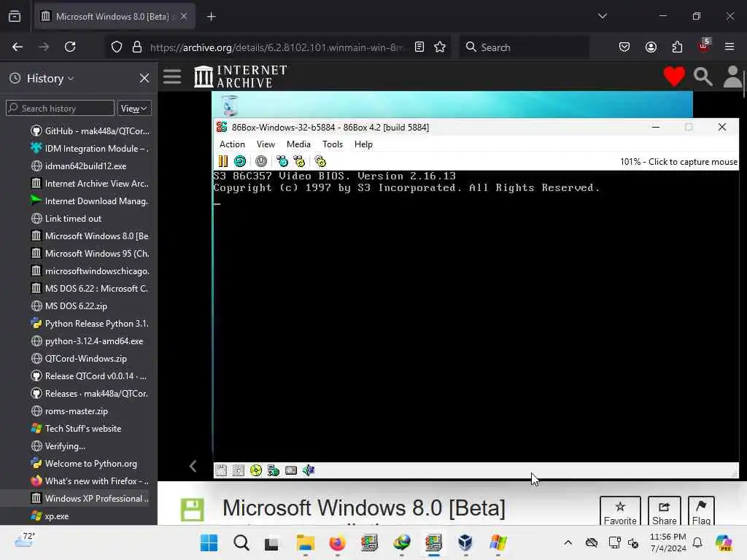
Task: Click first floppy drive status icon in 86Box
Action: 221,470
